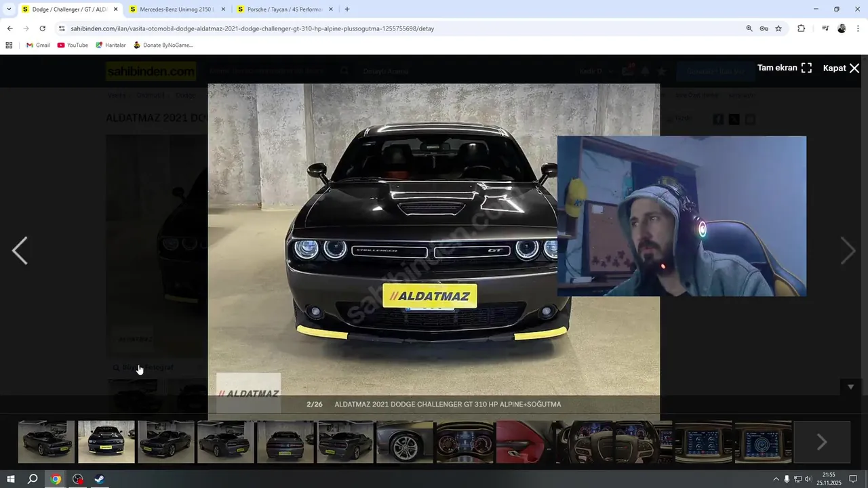Open third thumbnail of car front-right view
The height and width of the screenshot is (488, 868).
pos(165,442)
